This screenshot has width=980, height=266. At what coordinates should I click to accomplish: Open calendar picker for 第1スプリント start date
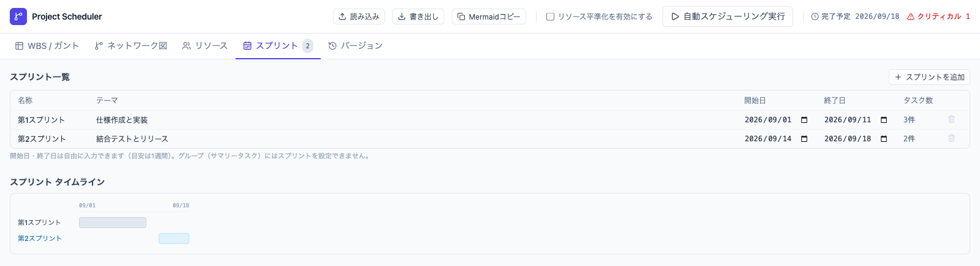[804, 120]
